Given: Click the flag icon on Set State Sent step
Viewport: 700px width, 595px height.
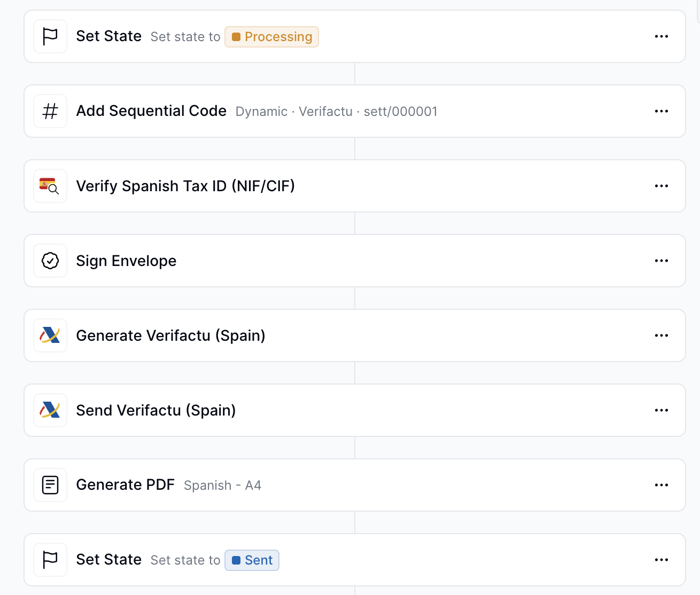Looking at the screenshot, I should click(x=50, y=560).
